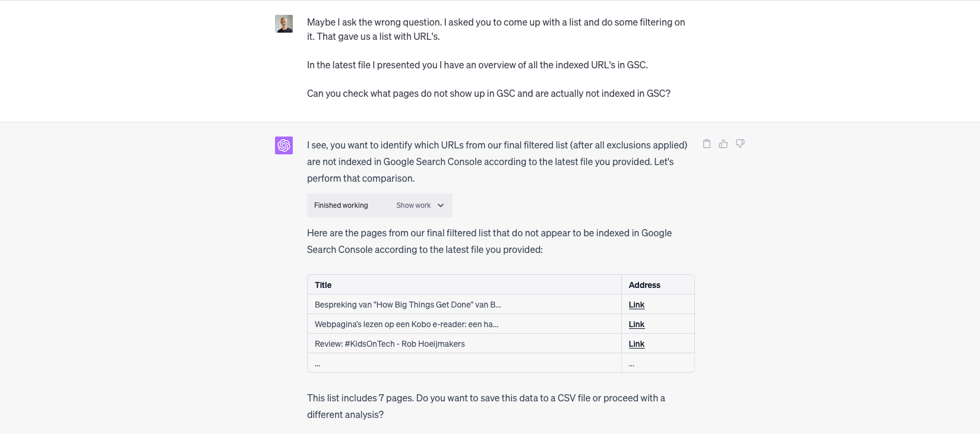Open the Link for #KidsOnTech review

pos(637,344)
